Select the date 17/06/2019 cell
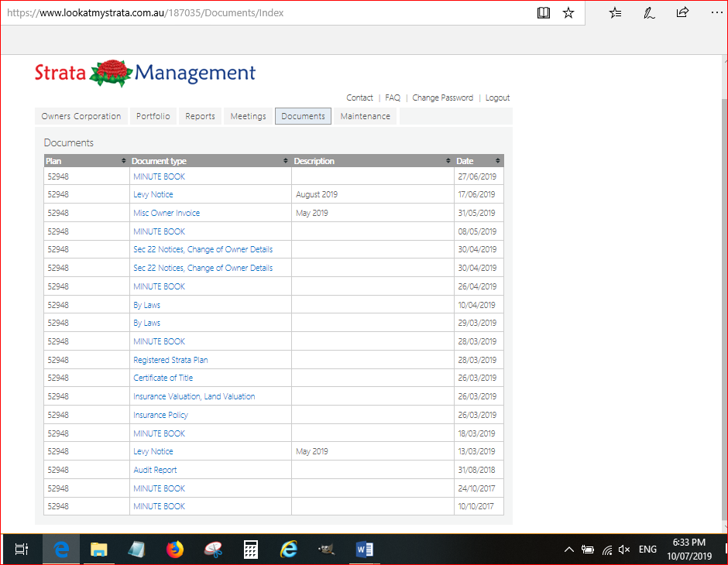The height and width of the screenshot is (565, 728). [x=477, y=194]
